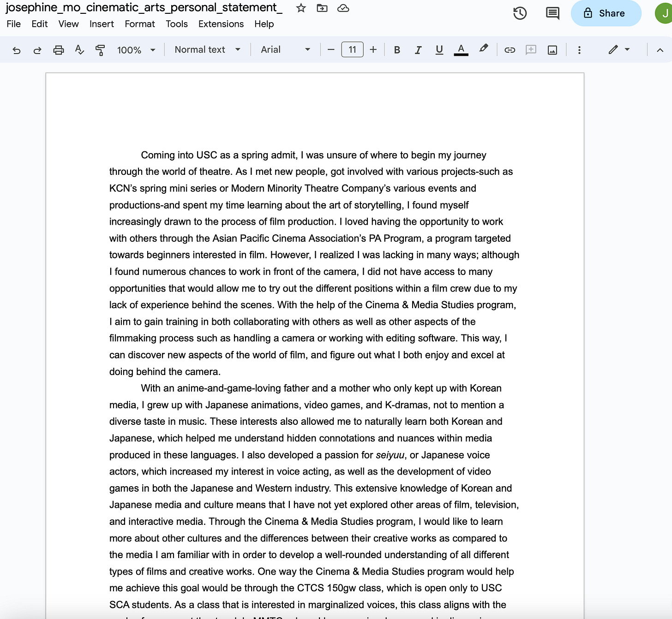Open the comments panel icon
Image resolution: width=672 pixels, height=619 pixels.
(x=552, y=13)
